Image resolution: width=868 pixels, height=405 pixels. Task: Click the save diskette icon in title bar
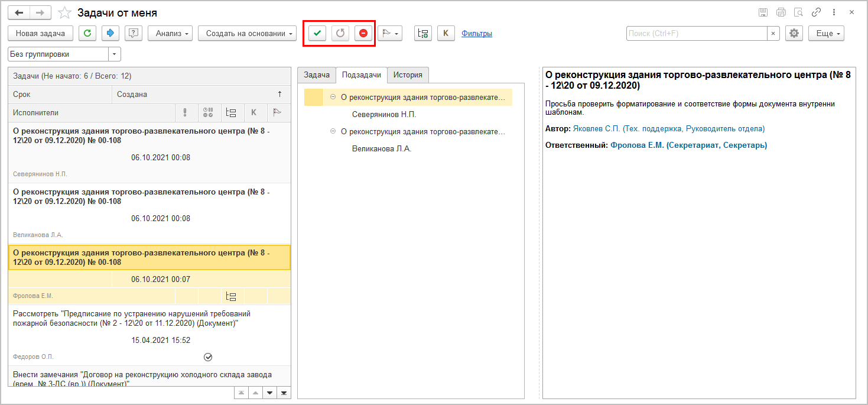tap(763, 12)
